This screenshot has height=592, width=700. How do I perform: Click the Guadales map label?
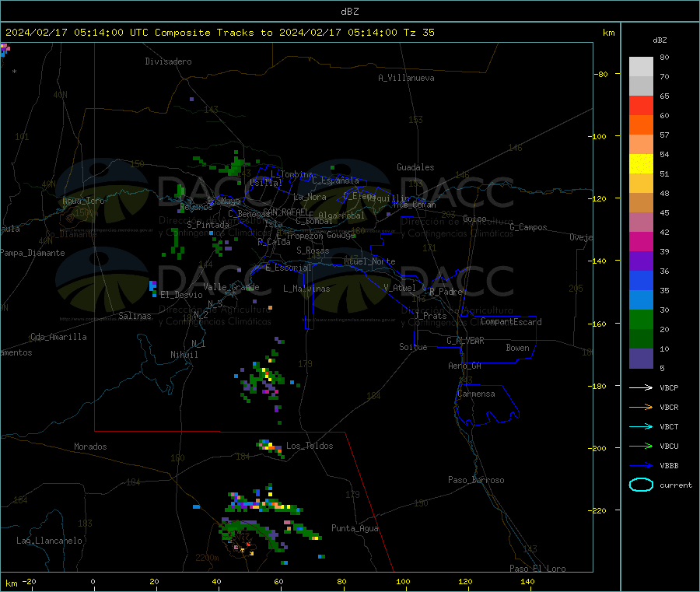(x=415, y=167)
